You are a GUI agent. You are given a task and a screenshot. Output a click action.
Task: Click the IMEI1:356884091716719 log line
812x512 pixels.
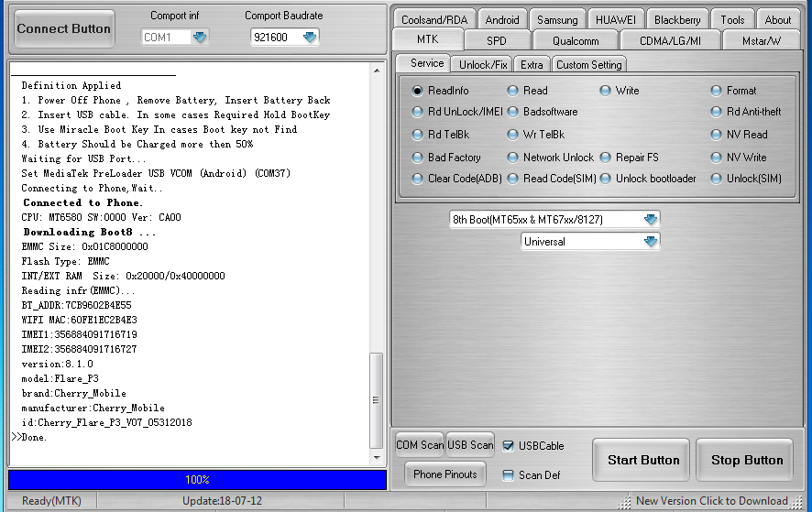[x=79, y=334]
